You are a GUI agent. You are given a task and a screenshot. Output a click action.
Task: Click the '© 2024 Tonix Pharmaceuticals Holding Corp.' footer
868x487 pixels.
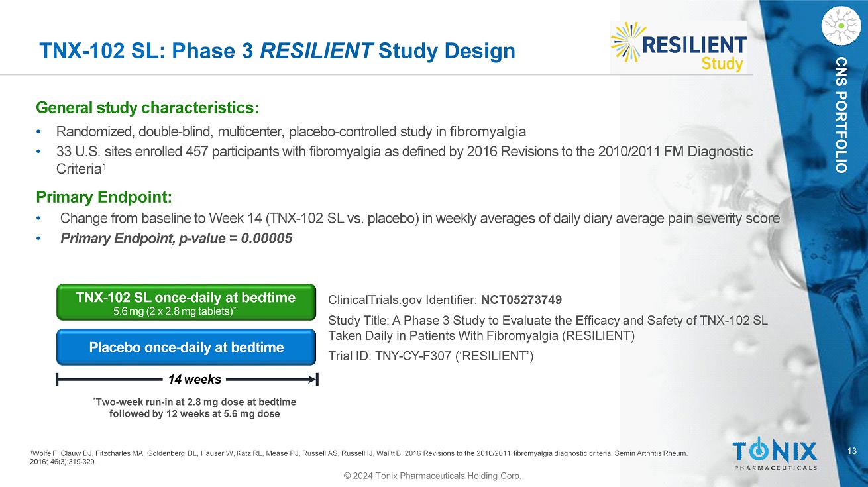(434, 476)
